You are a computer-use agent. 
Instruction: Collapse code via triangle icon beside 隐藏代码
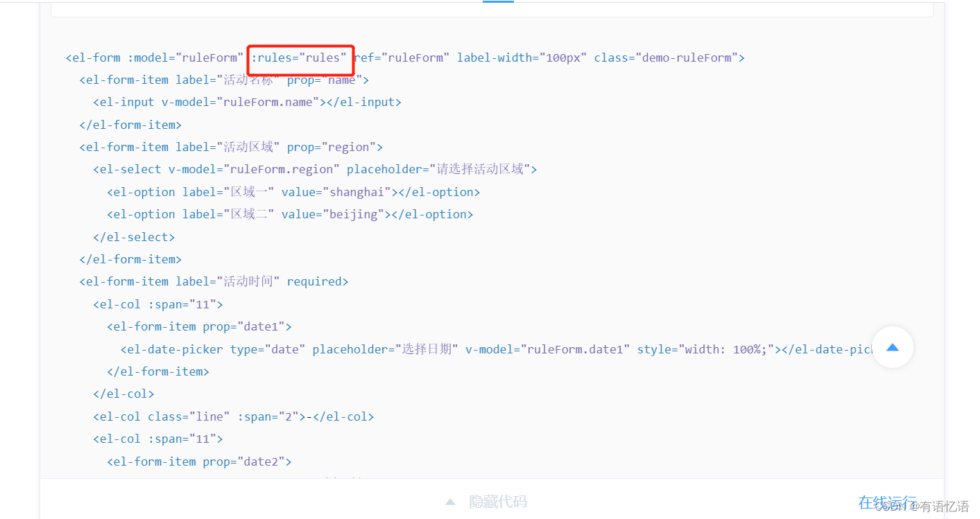click(450, 502)
